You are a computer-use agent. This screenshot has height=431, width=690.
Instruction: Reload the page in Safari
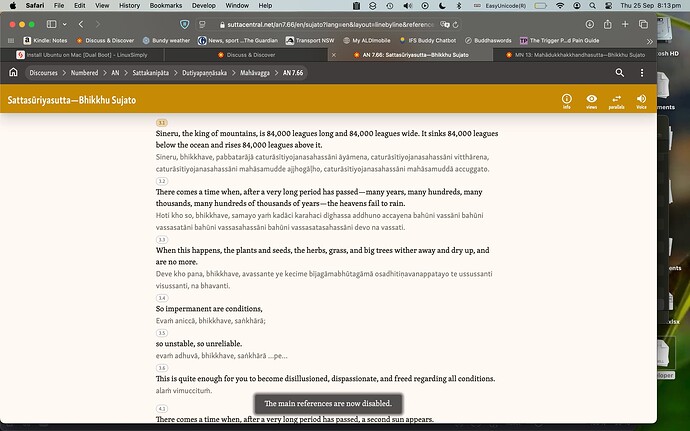click(453, 23)
